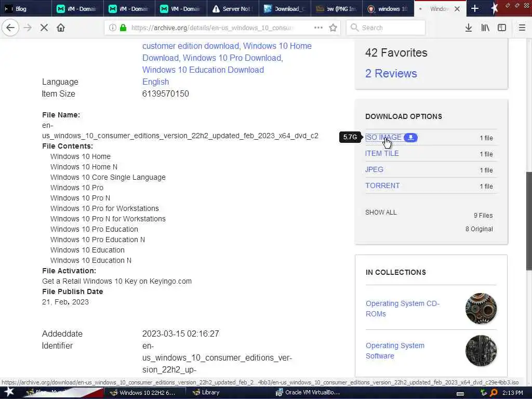Open the Library taskbar window

[206, 393]
